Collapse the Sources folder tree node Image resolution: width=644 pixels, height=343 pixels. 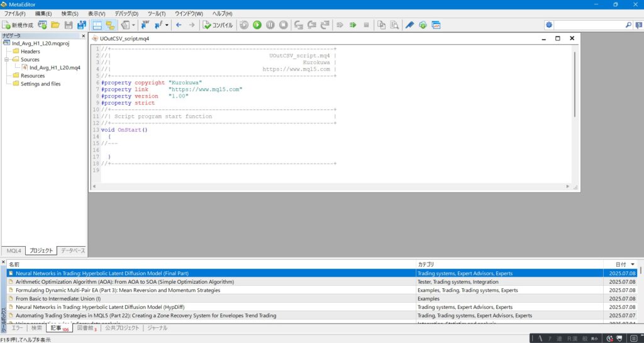point(6,60)
